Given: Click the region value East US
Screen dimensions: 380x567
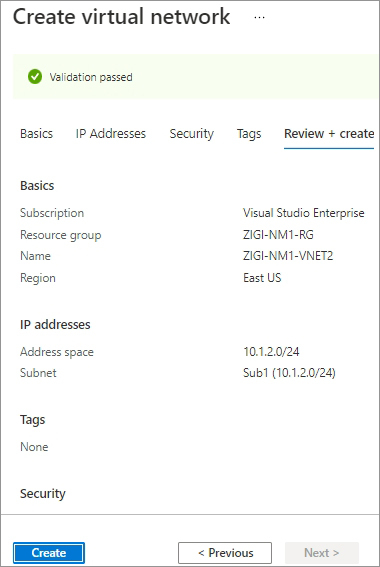Looking at the screenshot, I should pos(262,278).
